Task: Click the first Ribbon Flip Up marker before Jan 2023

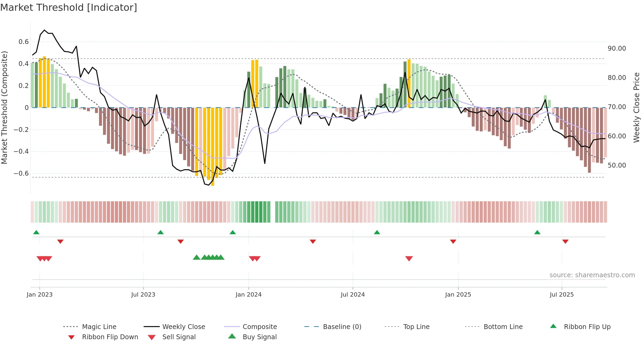Action: tap(36, 232)
